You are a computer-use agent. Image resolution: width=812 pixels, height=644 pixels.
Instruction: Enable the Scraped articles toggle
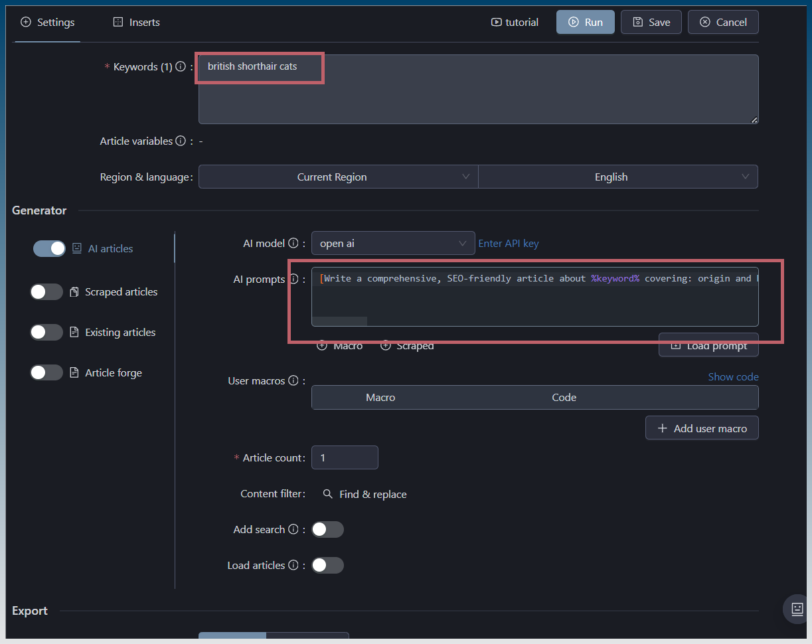pos(46,292)
